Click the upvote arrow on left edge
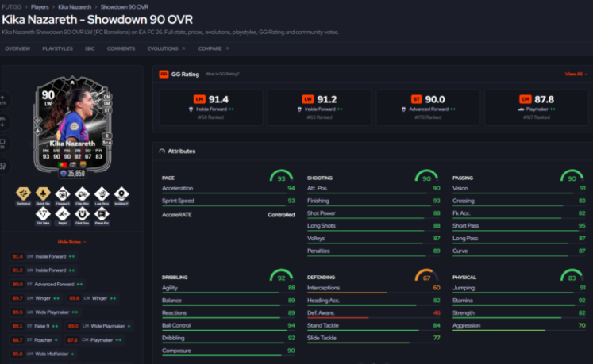The image size is (593, 364). coord(2,98)
